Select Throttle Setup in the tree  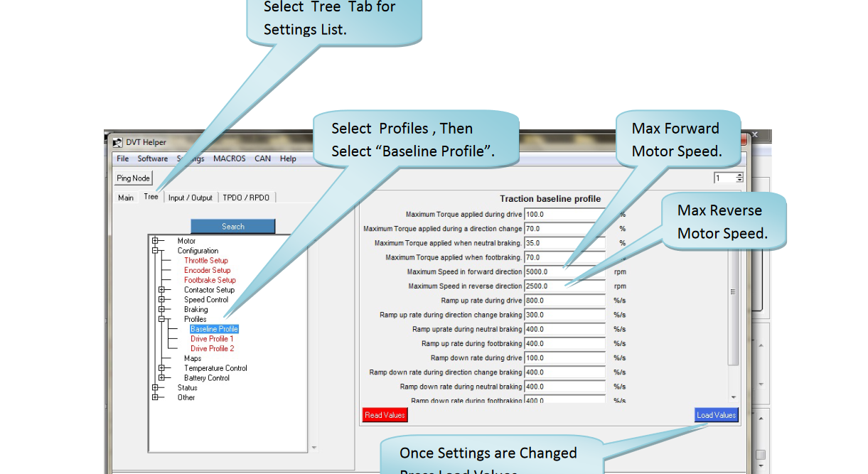(x=206, y=261)
